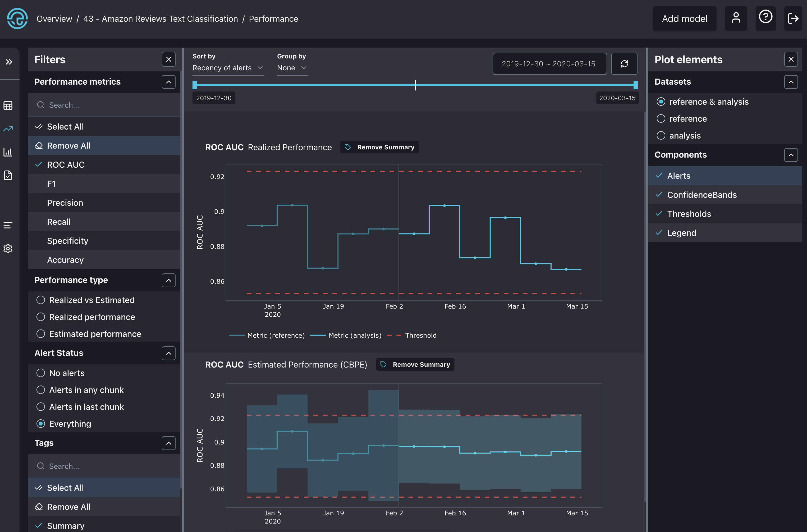The height and width of the screenshot is (532, 807).
Task: Remove Summary tag from Realized Performance
Action: click(379, 147)
